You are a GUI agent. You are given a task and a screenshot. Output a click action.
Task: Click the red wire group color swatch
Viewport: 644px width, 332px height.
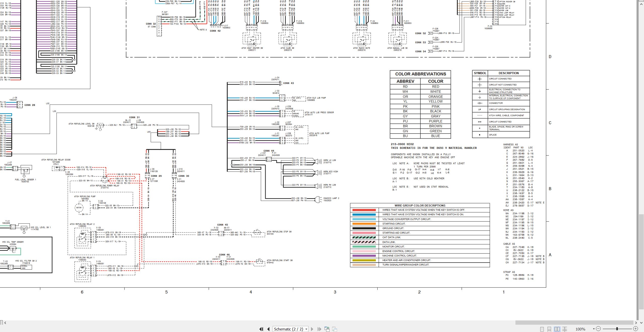[364, 210]
